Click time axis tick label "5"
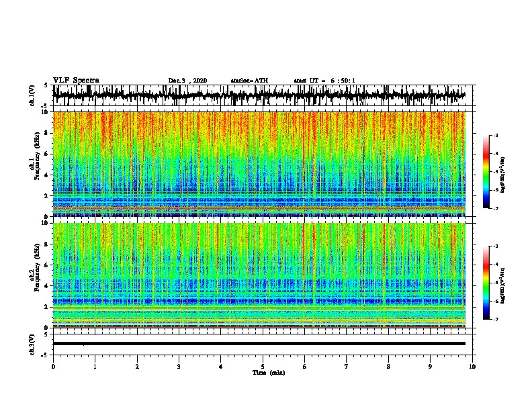The image size is (532, 411). (x=263, y=367)
